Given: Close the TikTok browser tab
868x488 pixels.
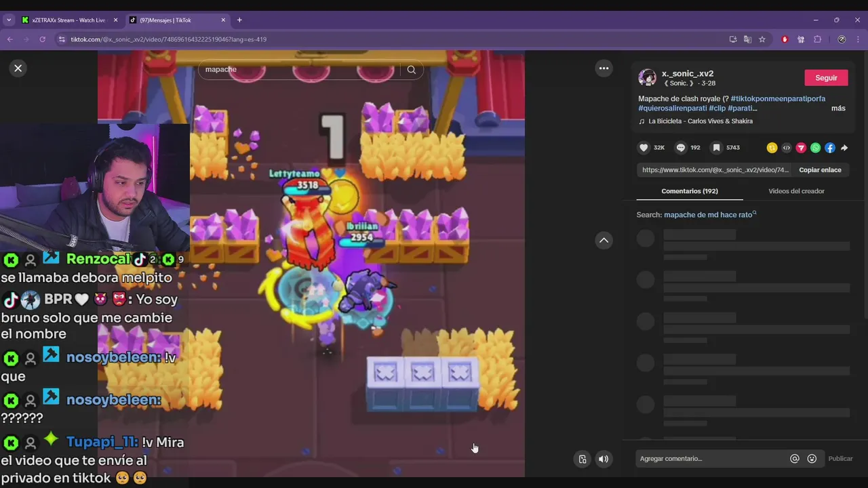Looking at the screenshot, I should [223, 20].
